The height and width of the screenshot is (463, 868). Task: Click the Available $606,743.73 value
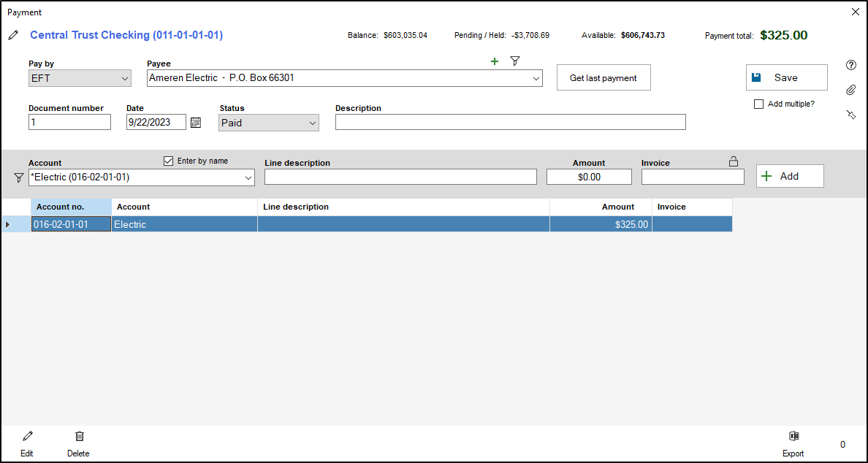pyautogui.click(x=643, y=35)
